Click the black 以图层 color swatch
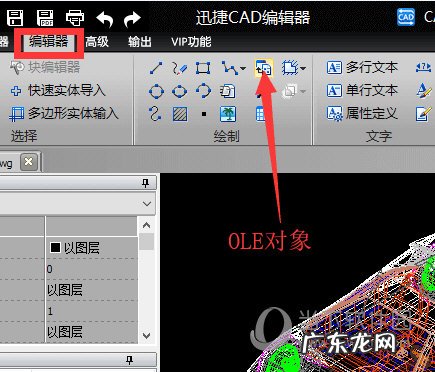Image resolution: width=435 pixels, height=372 pixels. coord(55,248)
